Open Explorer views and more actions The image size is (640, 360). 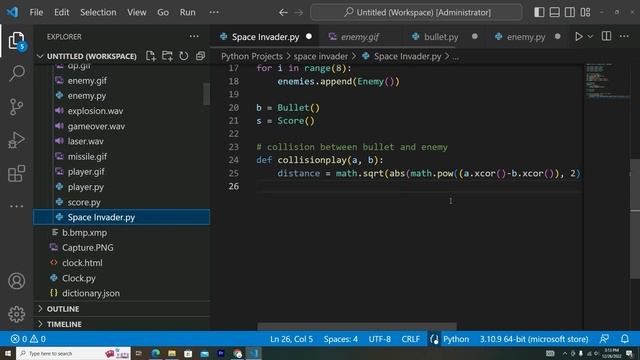(194, 36)
